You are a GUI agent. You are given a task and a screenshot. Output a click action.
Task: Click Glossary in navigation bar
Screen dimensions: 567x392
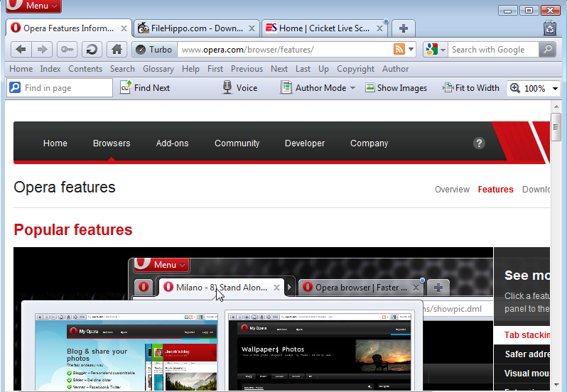tap(158, 69)
